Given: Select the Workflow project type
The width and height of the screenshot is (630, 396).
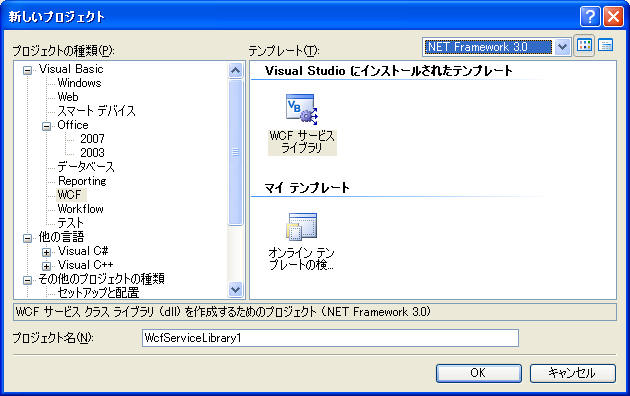Looking at the screenshot, I should [x=80, y=209].
